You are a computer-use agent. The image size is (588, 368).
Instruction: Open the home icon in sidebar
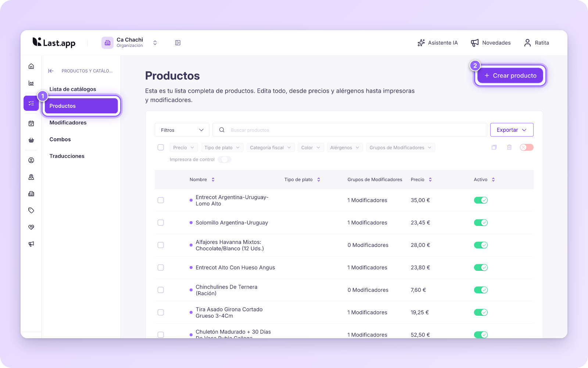(x=31, y=66)
